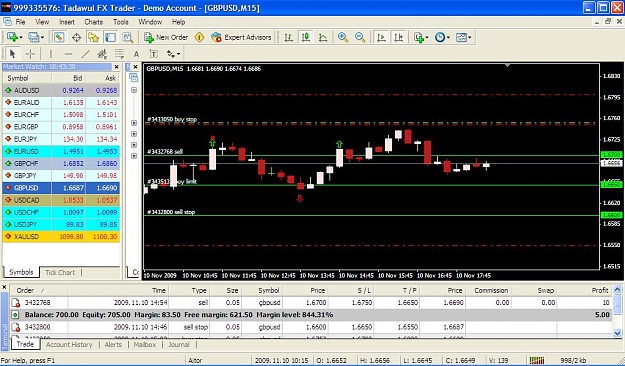Switch chart to Line Chart icon
Screen dimensions: 625x366
click(x=323, y=37)
